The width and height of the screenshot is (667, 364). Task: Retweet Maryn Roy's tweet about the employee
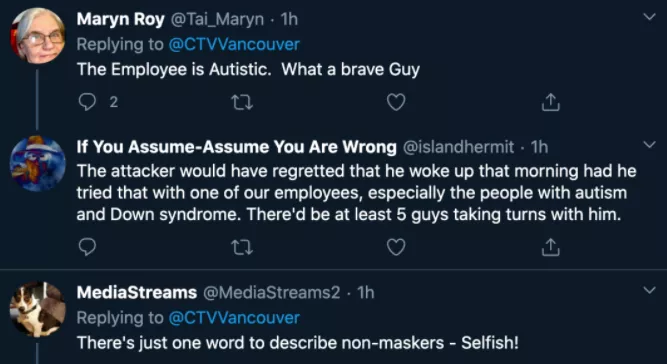click(x=242, y=102)
